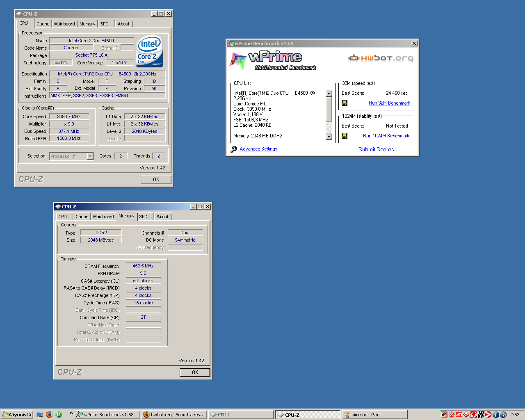Show desktop from quick launch
Screen dimensions: 525x420
(40, 415)
